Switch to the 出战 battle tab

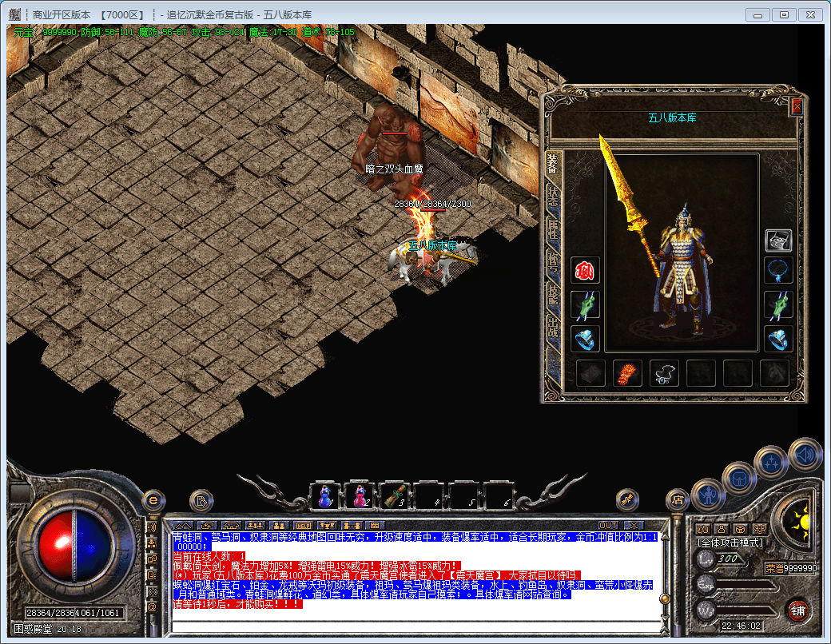point(553,328)
